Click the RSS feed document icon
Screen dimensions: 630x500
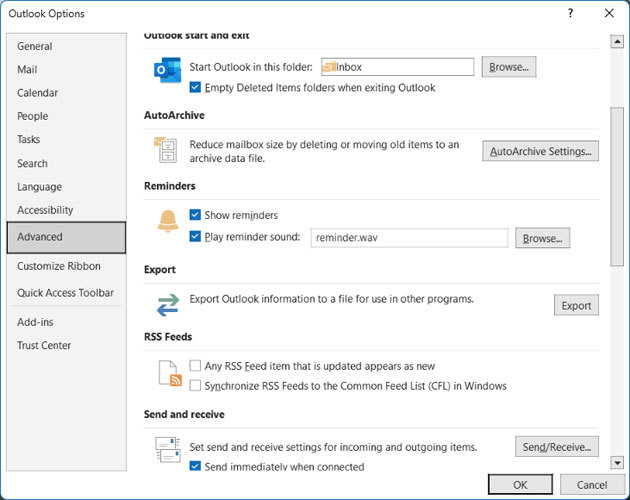pos(170,373)
